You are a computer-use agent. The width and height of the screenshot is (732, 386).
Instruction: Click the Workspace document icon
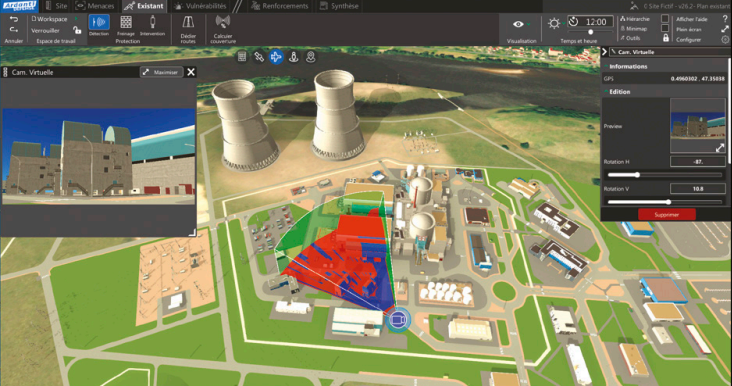click(34, 19)
